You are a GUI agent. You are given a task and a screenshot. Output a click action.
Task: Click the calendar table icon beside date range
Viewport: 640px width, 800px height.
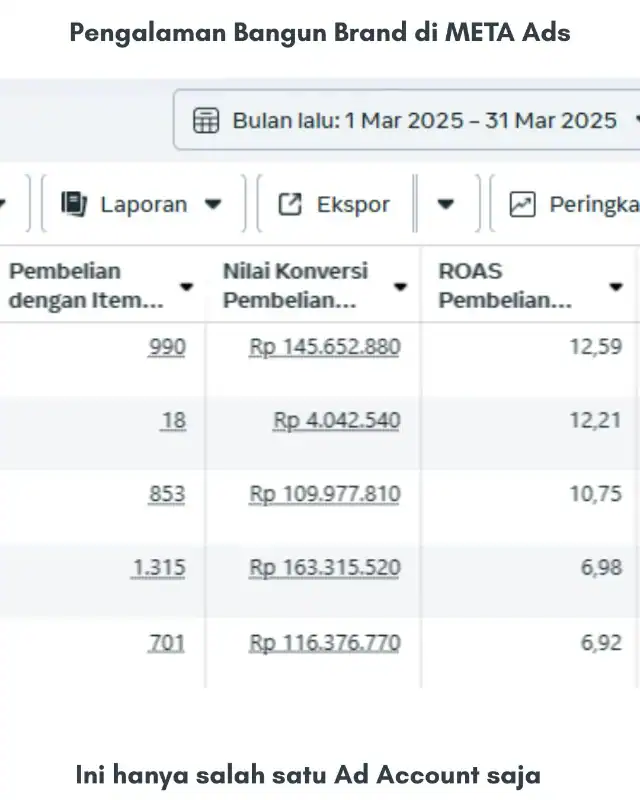207,120
